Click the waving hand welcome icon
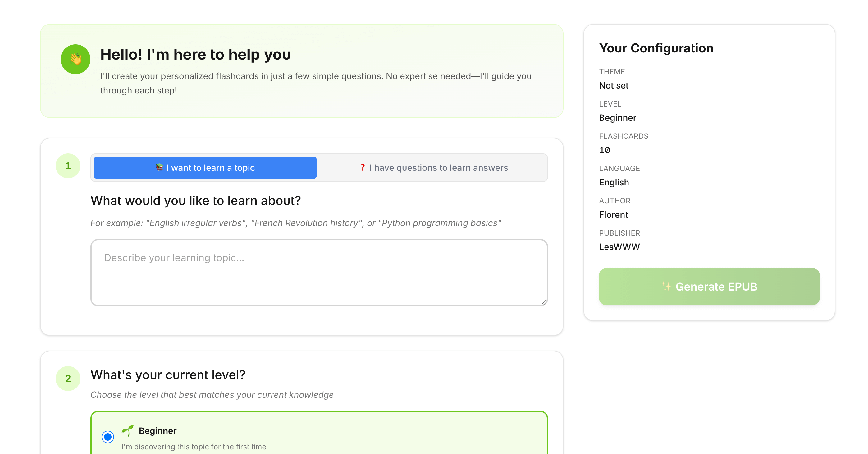Screen dimensions: 868x454 [x=76, y=59]
